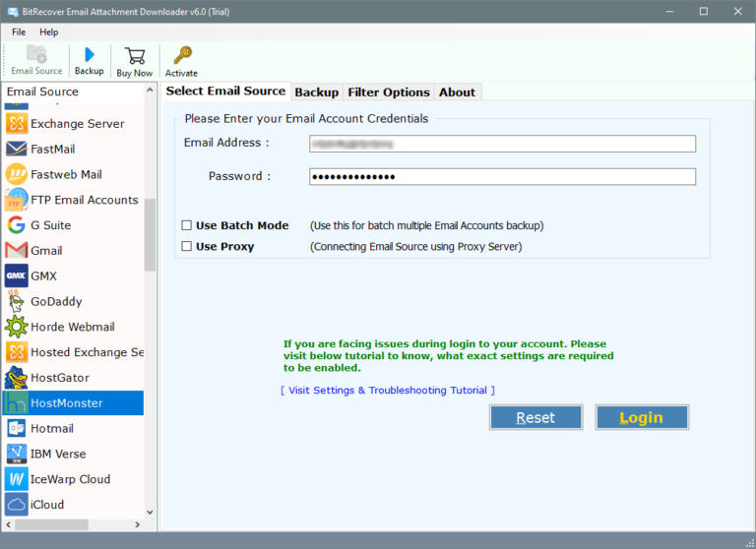Choose the Hotmail Outlook icon

(x=17, y=429)
